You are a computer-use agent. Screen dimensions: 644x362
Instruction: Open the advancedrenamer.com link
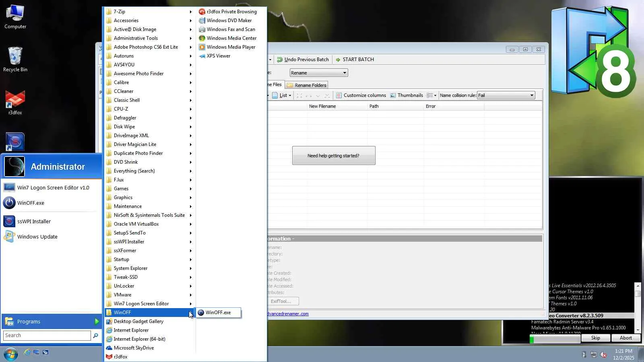tap(288, 314)
